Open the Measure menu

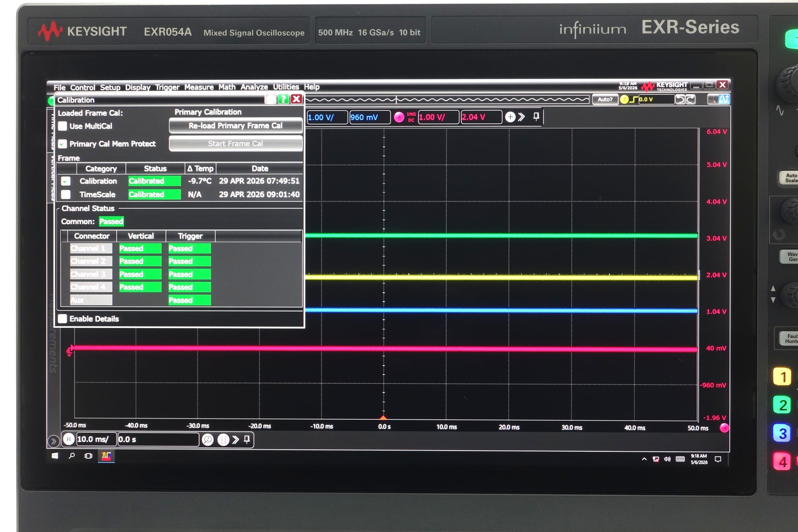[199, 87]
